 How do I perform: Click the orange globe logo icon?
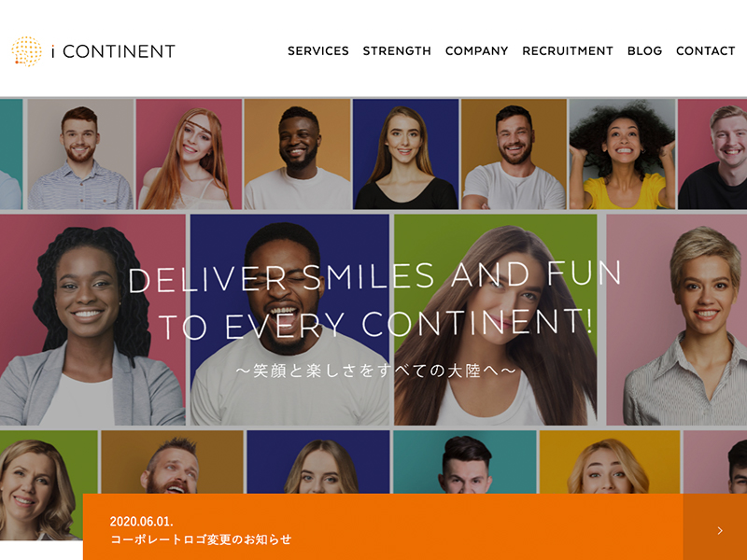27,51
